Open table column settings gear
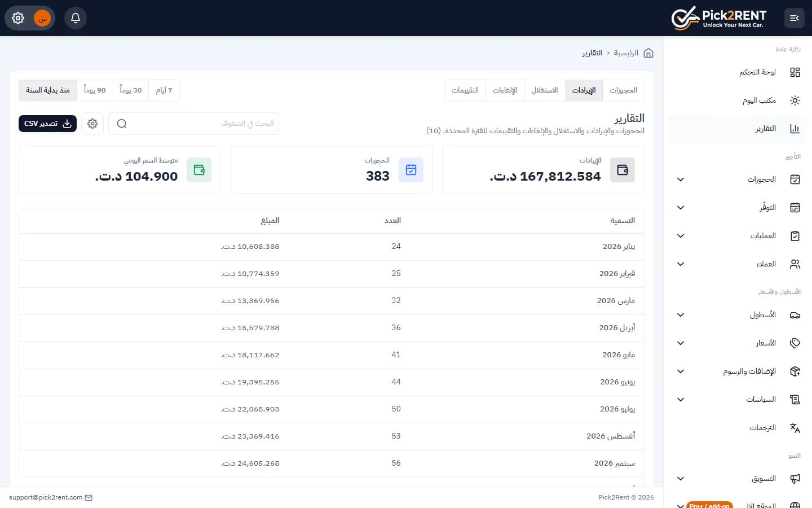This screenshot has height=508, width=812. [92, 124]
